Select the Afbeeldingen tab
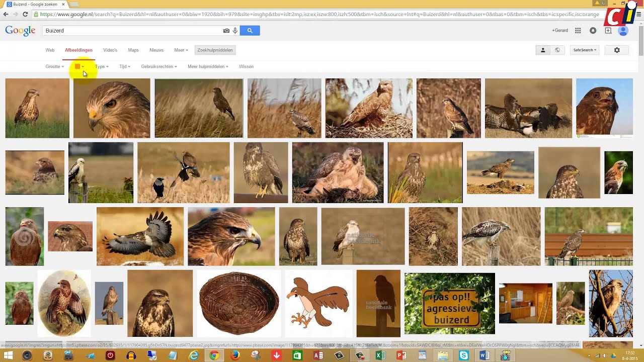This screenshot has width=644, height=362. tap(78, 50)
